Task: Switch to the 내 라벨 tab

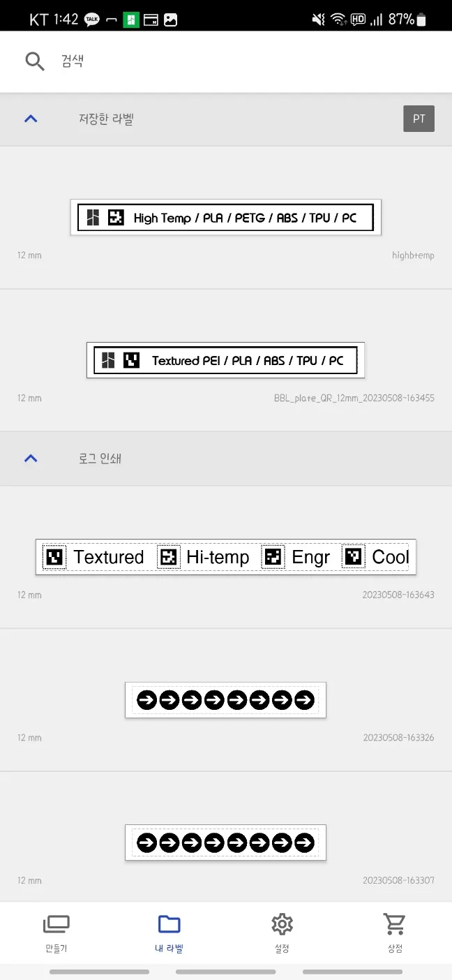Action: (x=169, y=933)
